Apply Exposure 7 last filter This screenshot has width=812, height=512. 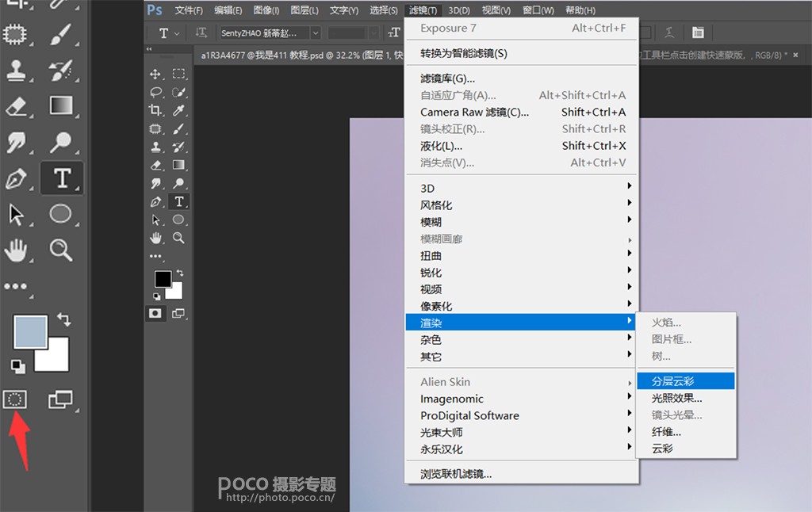(x=520, y=28)
